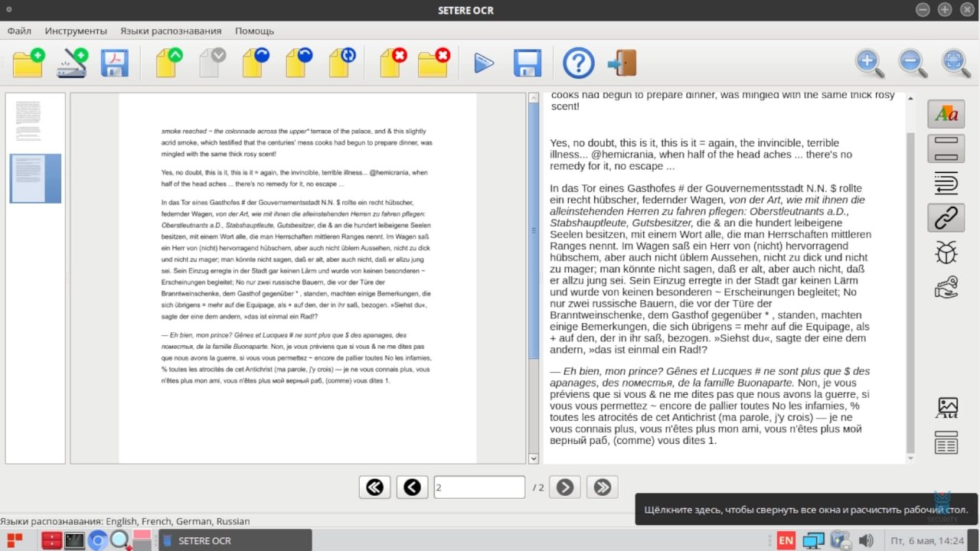
Task: Exit the application via door icon
Action: [x=622, y=63]
